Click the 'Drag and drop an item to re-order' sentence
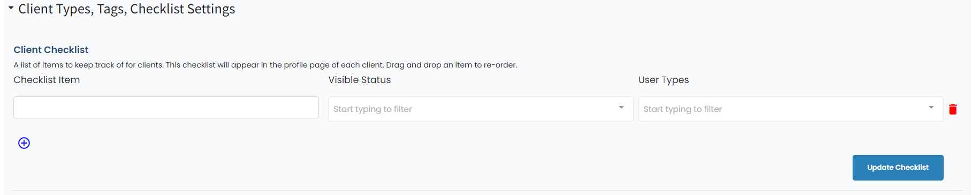Viewport: 980px width, 195px height. 452,65
